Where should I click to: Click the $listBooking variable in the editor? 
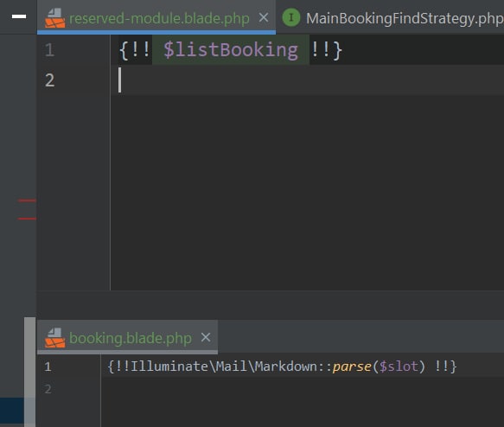231,50
